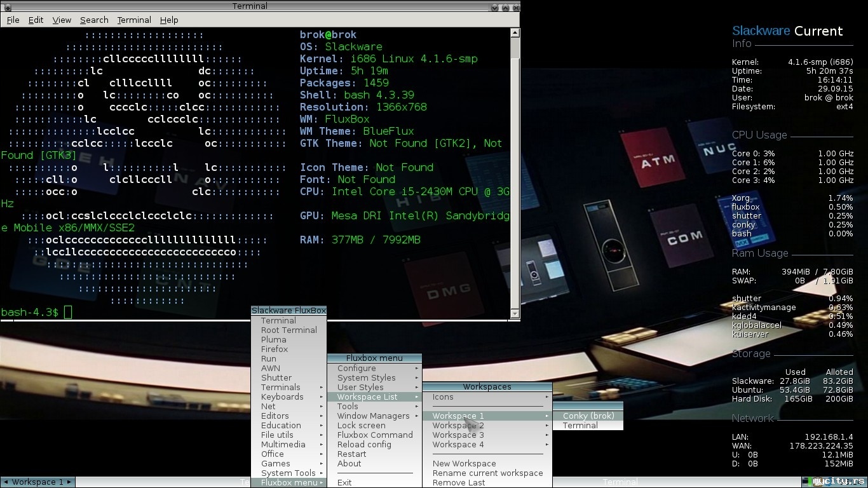Click the Terminal scrollbar up arrow
Screen dimensions: 868x488
pyautogui.click(x=515, y=33)
